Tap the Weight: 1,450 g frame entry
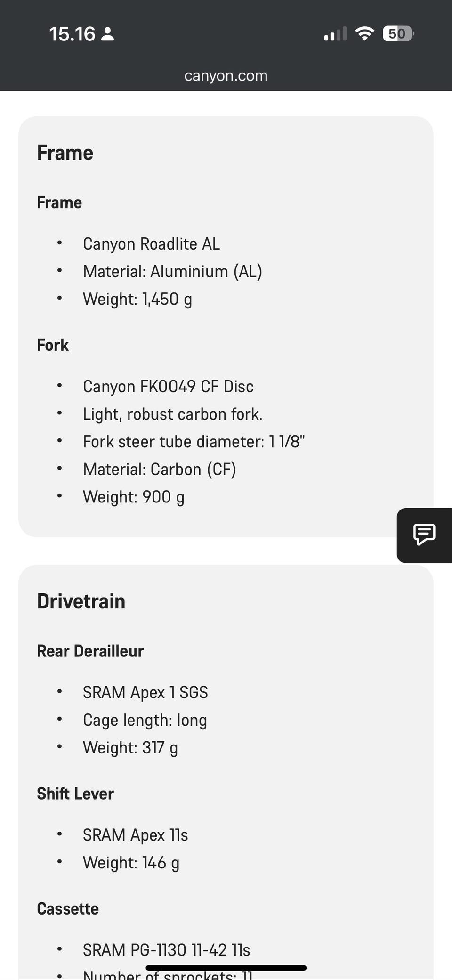Viewport: 452px width, 980px height. coord(137,299)
